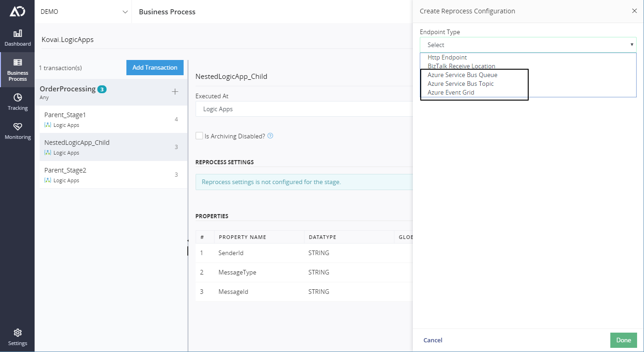Open the DEMO environment dropdown
This screenshot has height=352, width=644.
coord(83,12)
